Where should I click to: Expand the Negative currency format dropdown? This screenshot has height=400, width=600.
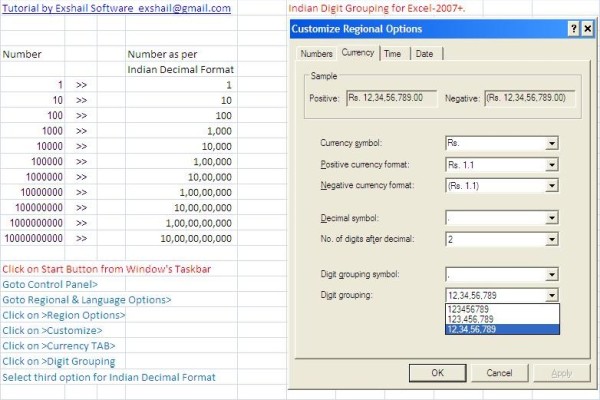pos(551,186)
